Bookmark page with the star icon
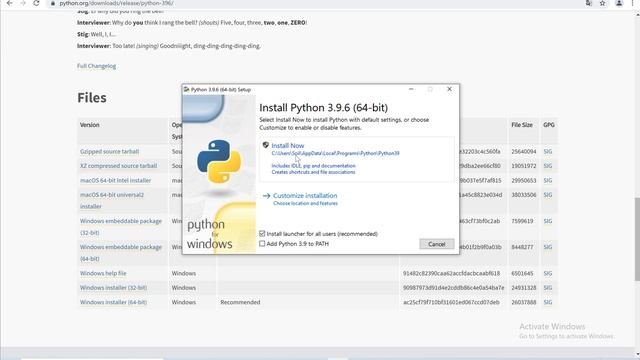640x360 pixels. point(602,3)
